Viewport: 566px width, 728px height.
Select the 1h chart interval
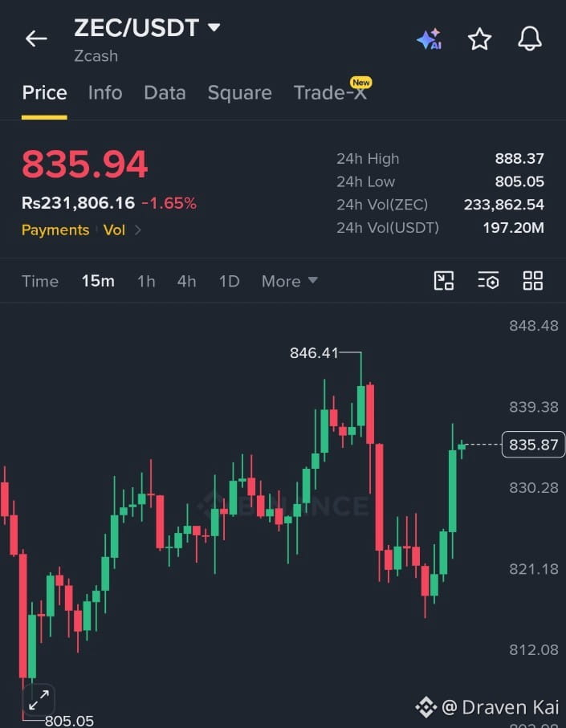(x=146, y=282)
